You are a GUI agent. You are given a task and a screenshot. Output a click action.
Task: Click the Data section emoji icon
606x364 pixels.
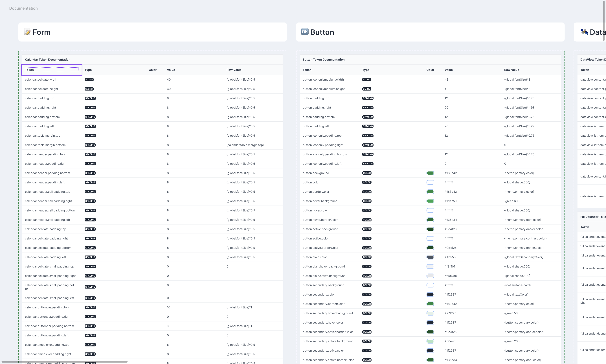[584, 32]
